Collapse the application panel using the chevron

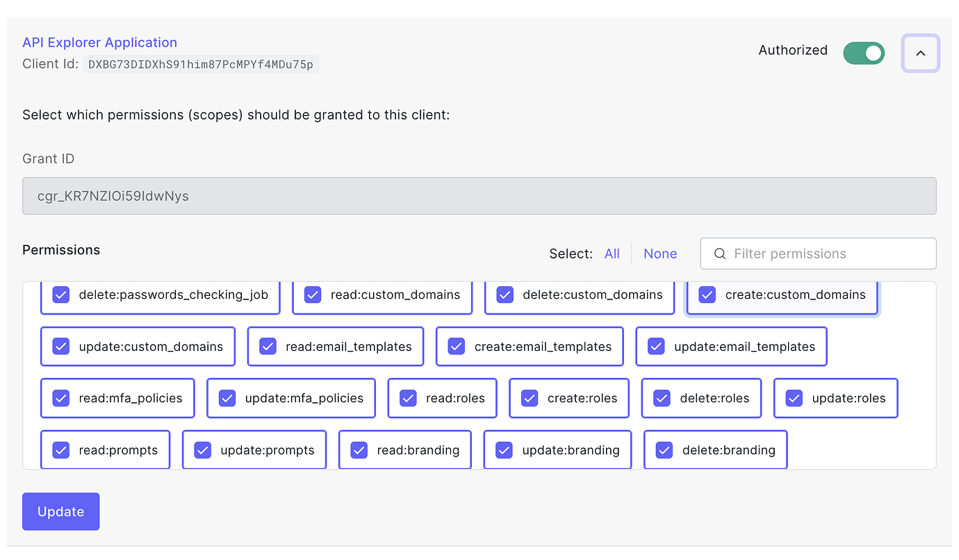point(920,53)
